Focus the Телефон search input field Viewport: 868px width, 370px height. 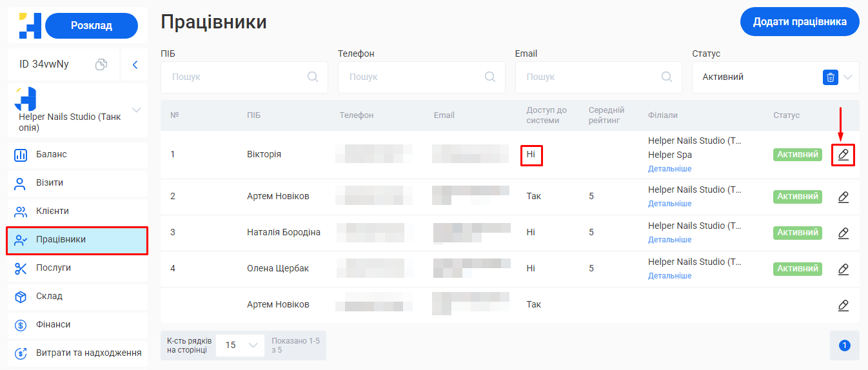click(x=413, y=77)
